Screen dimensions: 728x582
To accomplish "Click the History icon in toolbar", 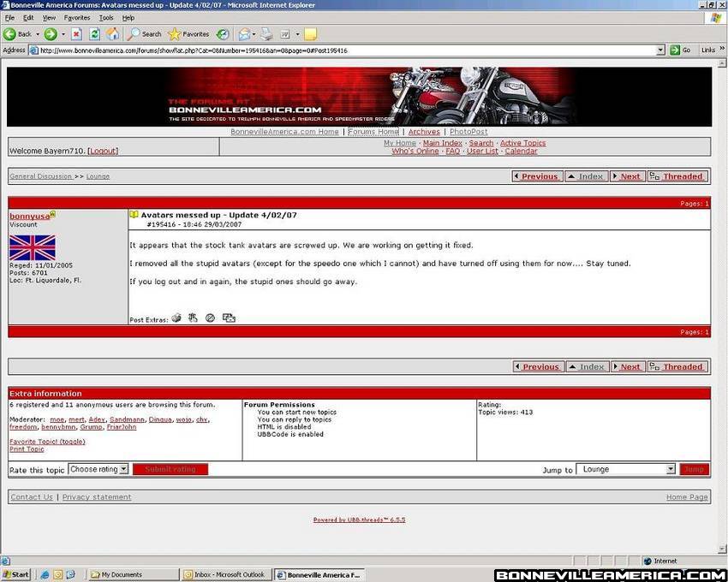I will [223, 34].
